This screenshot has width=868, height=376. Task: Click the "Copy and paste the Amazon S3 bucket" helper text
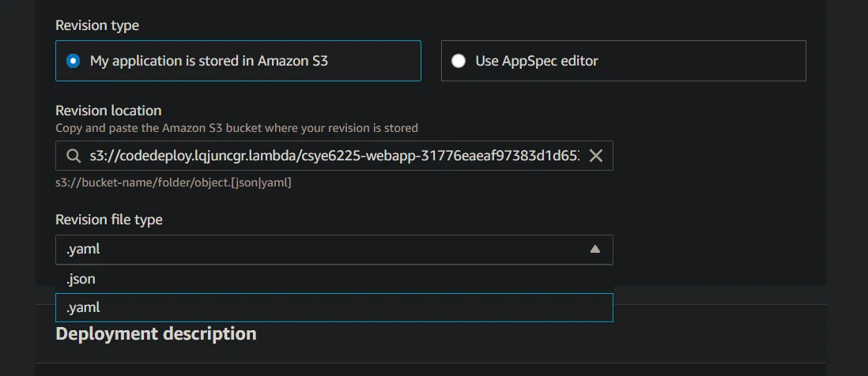click(236, 128)
